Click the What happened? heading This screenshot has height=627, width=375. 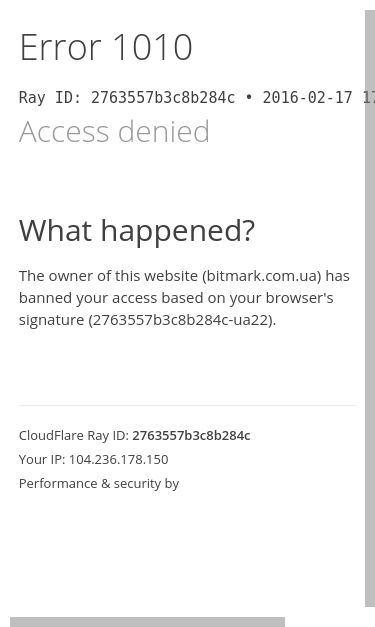(x=137, y=231)
